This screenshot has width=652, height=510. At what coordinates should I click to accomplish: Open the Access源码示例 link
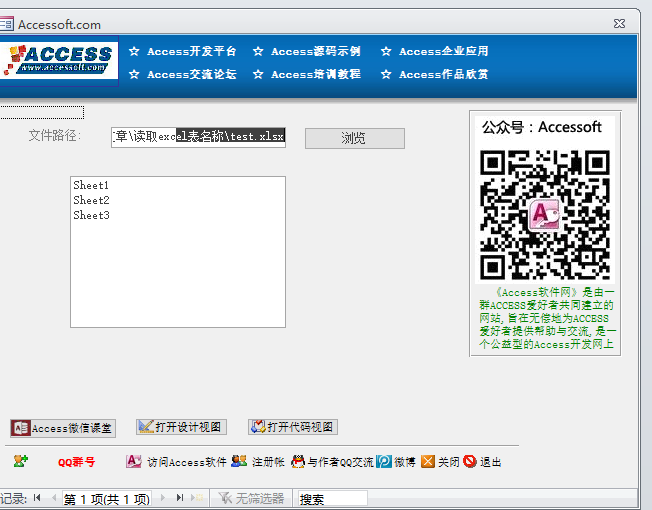[x=316, y=51]
